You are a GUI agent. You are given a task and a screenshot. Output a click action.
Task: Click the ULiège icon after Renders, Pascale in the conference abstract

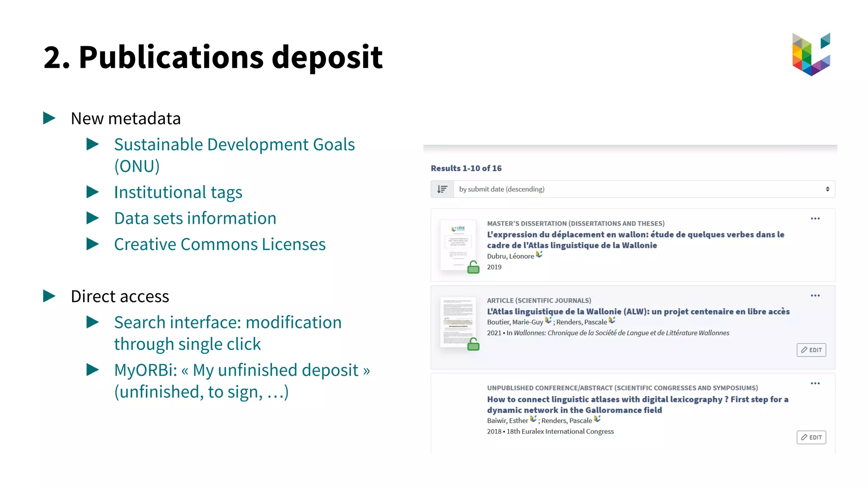(597, 419)
